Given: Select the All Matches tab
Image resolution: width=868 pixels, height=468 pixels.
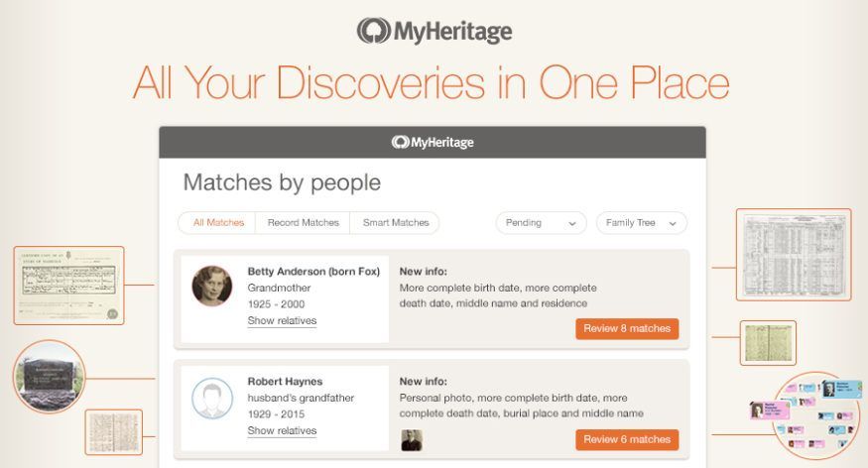Looking at the screenshot, I should tap(218, 222).
